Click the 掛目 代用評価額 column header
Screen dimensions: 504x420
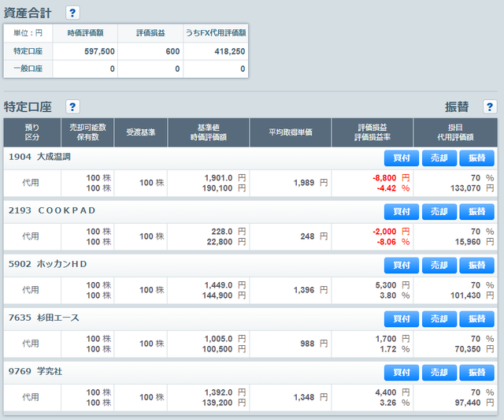[x=455, y=132]
